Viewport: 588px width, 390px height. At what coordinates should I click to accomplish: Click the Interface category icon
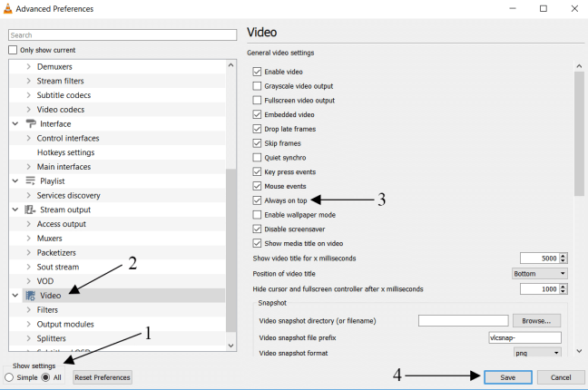point(32,124)
